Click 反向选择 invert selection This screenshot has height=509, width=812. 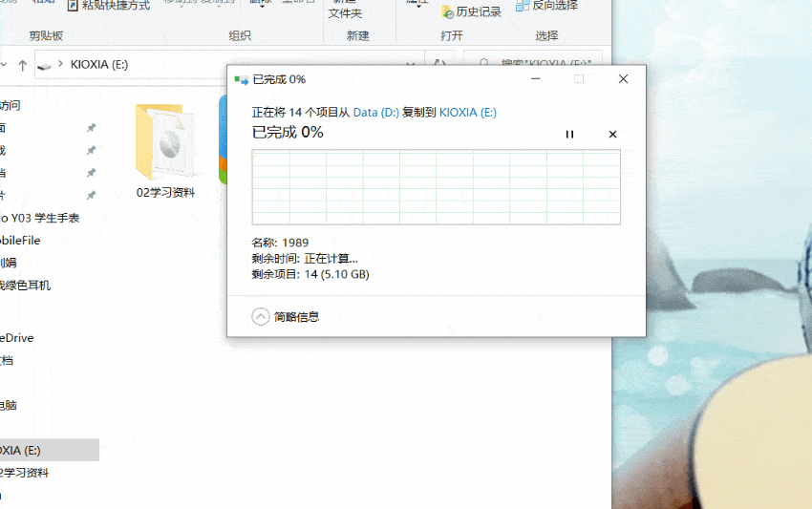[x=546, y=5]
